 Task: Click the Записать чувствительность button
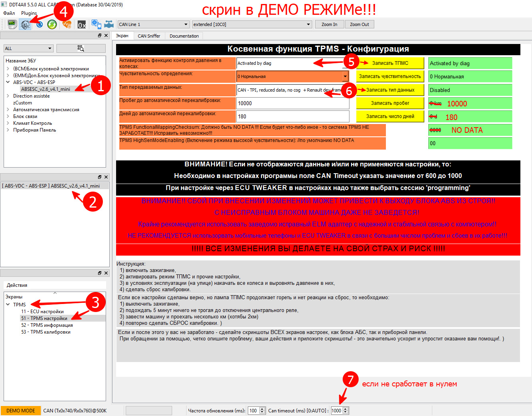coord(390,76)
